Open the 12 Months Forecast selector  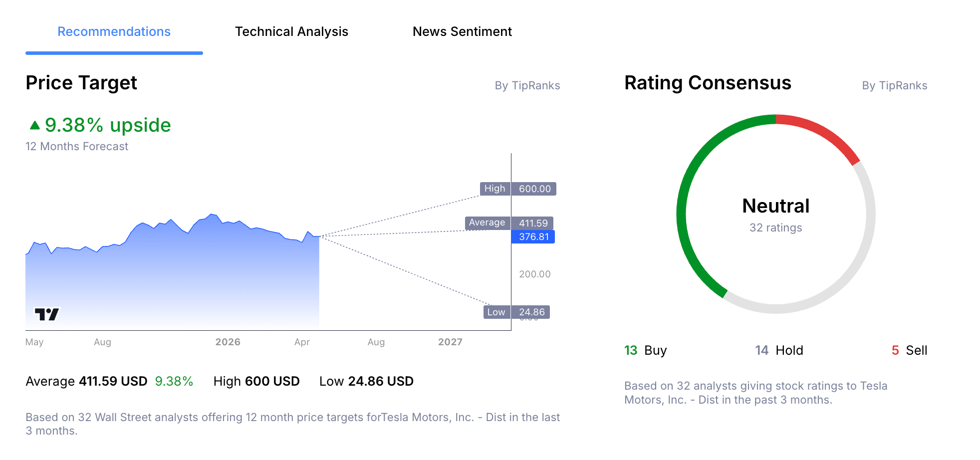point(77,146)
